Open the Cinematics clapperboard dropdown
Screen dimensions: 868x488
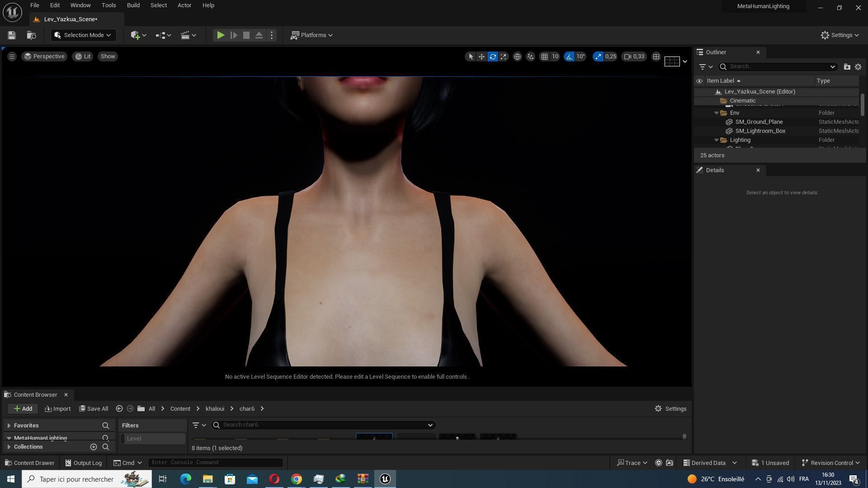tap(188, 35)
